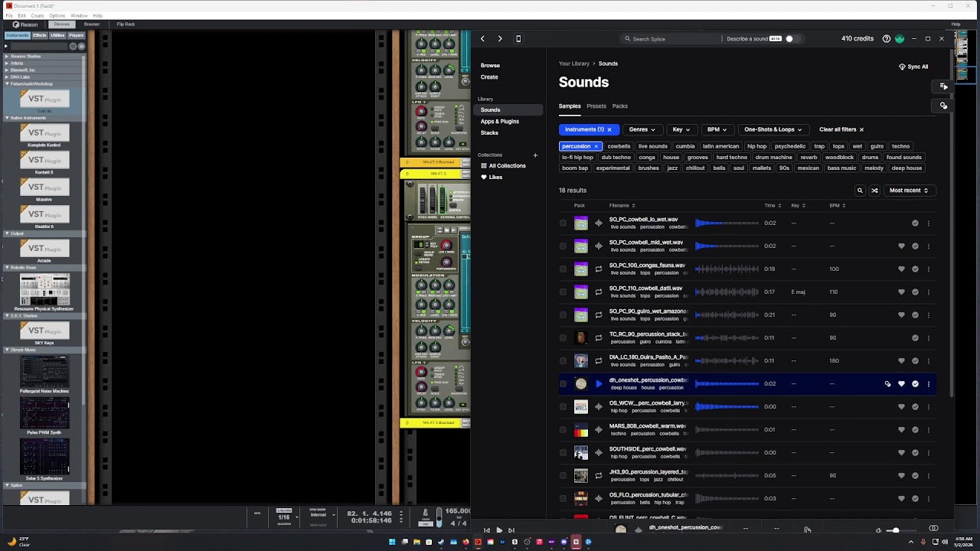This screenshot has width=980, height=551.
Task: Open pack artwork of MARS_808_cowbell_warm.wav
Action: [x=581, y=429]
